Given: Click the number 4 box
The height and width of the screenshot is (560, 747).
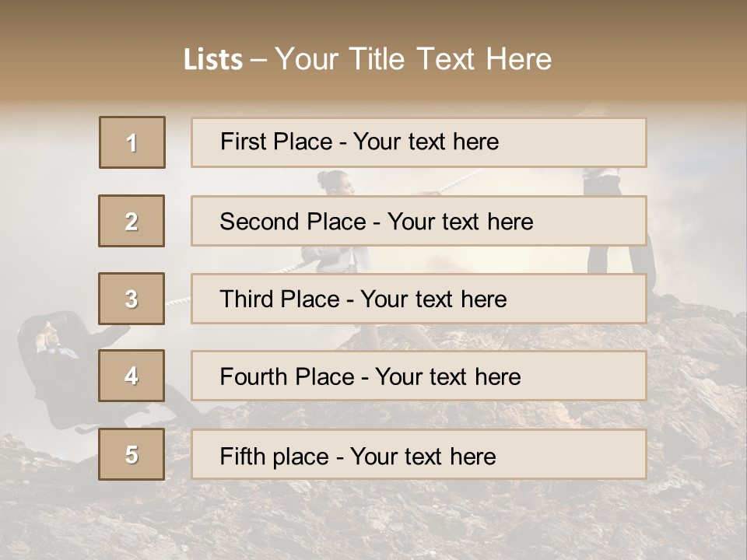Looking at the screenshot, I should (132, 376).
